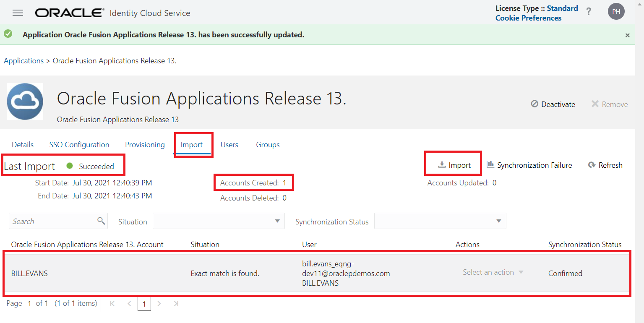The width and height of the screenshot is (644, 323).
Task: Deactivate the application
Action: [553, 104]
